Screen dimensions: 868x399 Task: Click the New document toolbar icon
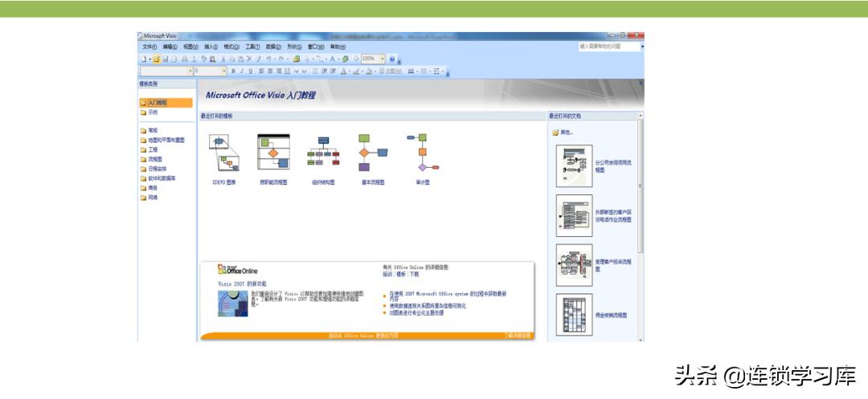tap(144, 59)
